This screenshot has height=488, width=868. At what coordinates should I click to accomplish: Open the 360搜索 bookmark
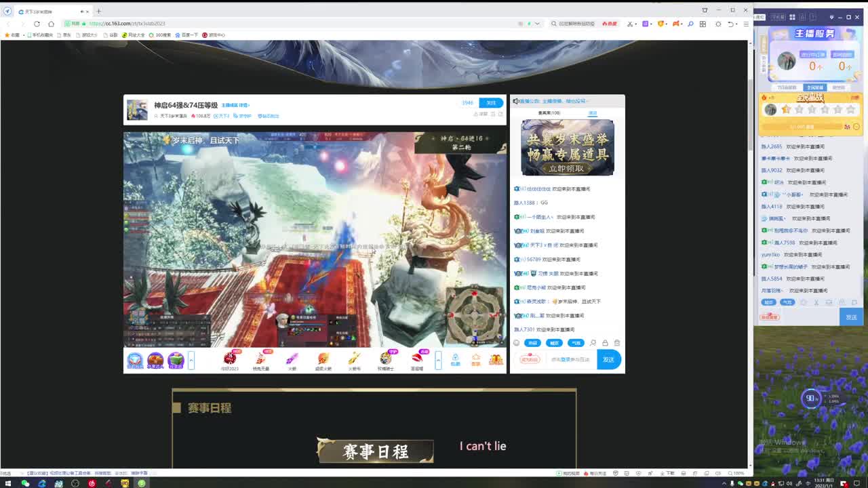point(161,35)
